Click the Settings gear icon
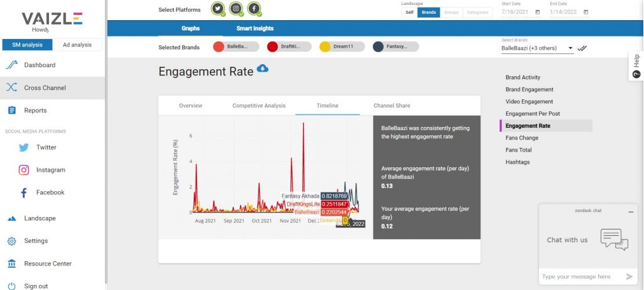 click(x=11, y=241)
